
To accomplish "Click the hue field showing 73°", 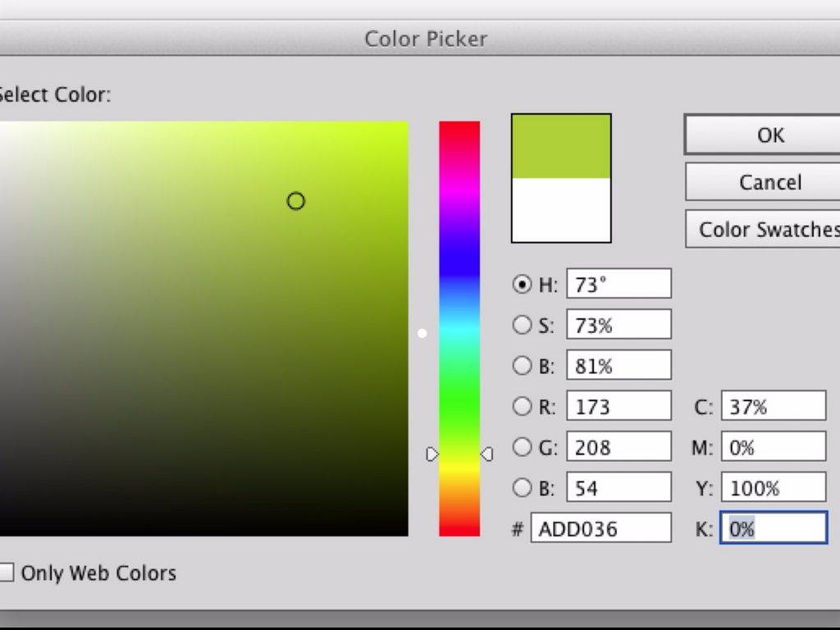I will [x=619, y=285].
